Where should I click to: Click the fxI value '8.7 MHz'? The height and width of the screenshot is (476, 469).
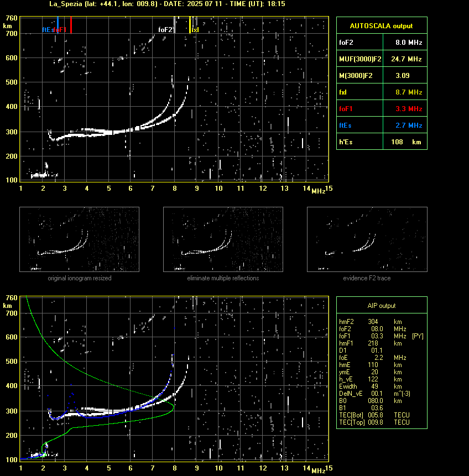click(409, 92)
